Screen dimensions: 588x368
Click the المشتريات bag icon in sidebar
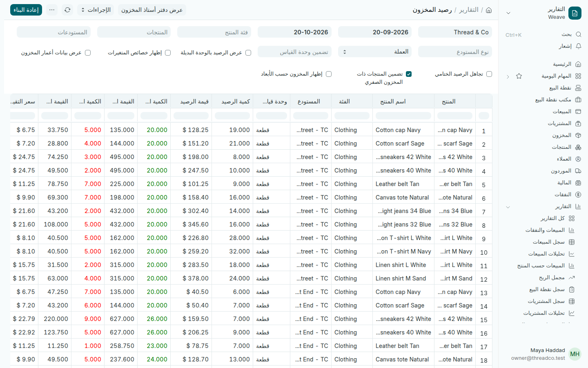578,123
